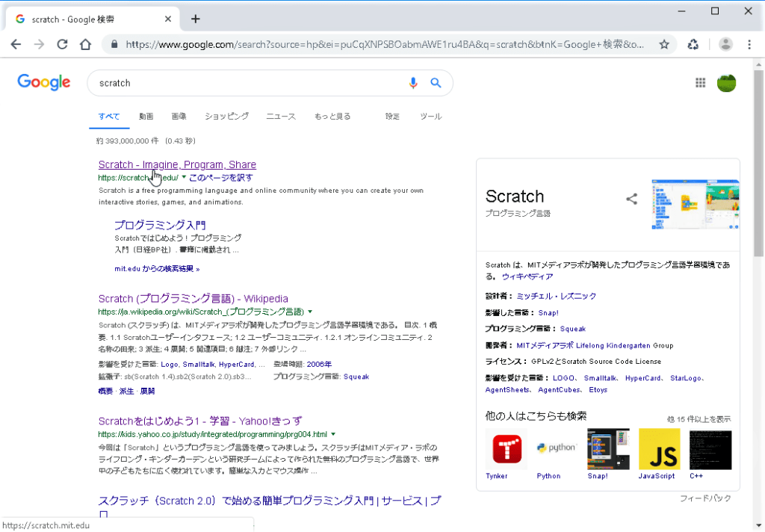The width and height of the screenshot is (765, 532).
Task: Go to the browser home page
Action: pyautogui.click(x=85, y=44)
